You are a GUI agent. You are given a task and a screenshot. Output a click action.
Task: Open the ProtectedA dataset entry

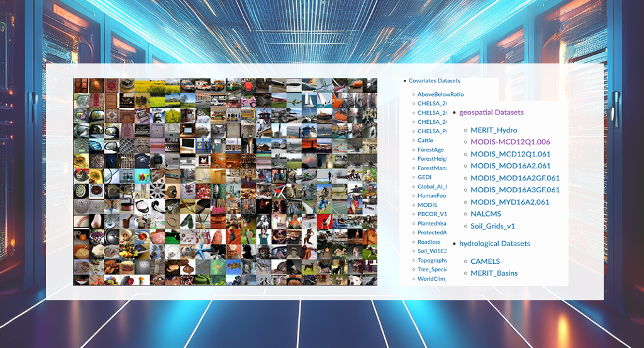(431, 232)
